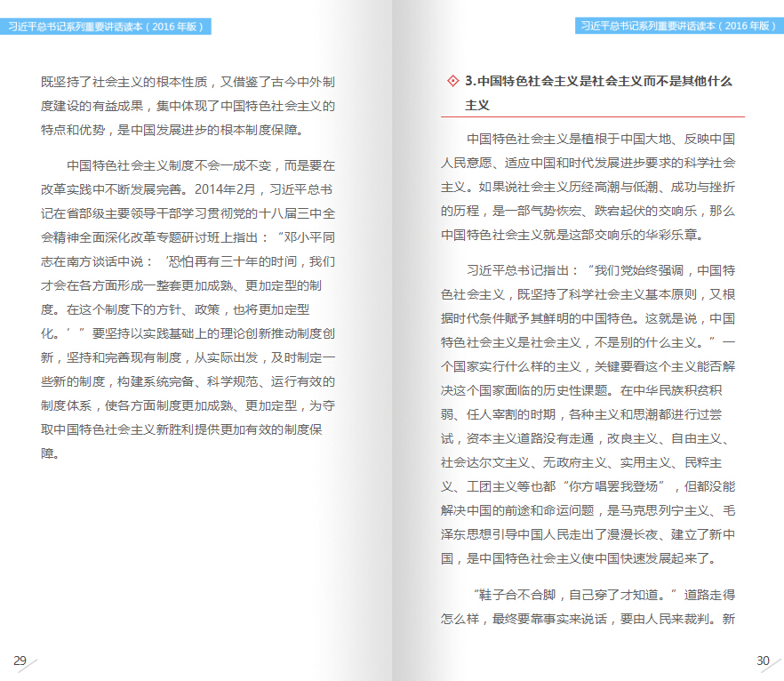This screenshot has height=681, width=784.
Task: Click the line starting "的历程，是一部气势恢宏"
Action: (x=588, y=211)
